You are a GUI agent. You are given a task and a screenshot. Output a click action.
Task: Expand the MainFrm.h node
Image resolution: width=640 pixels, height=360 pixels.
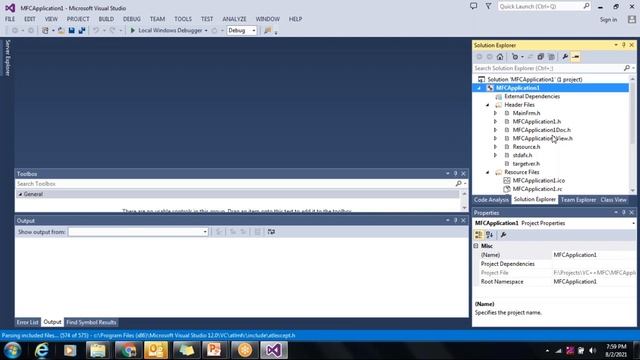(x=495, y=113)
